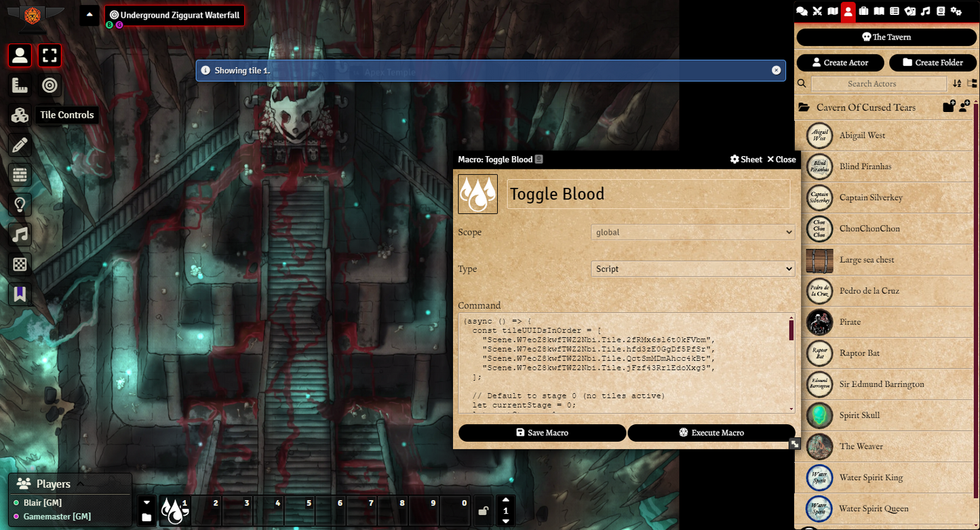980x530 pixels.
Task: Select the Tile Controls cubes icon
Action: tap(20, 115)
